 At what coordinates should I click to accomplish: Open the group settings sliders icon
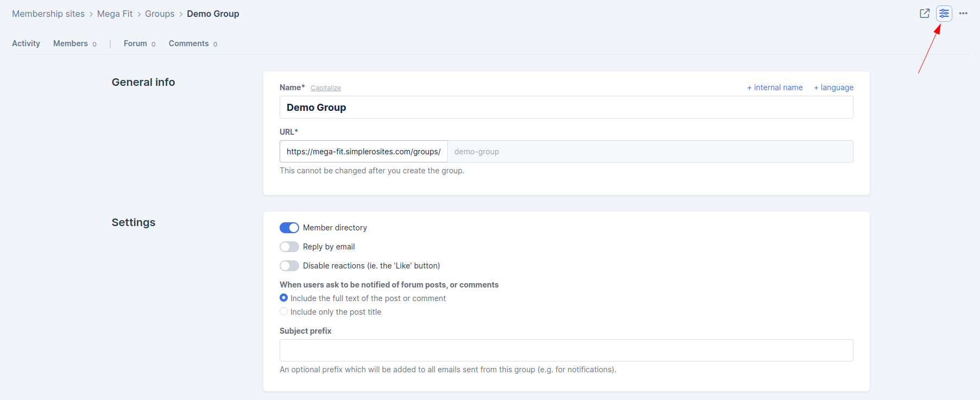pos(944,14)
